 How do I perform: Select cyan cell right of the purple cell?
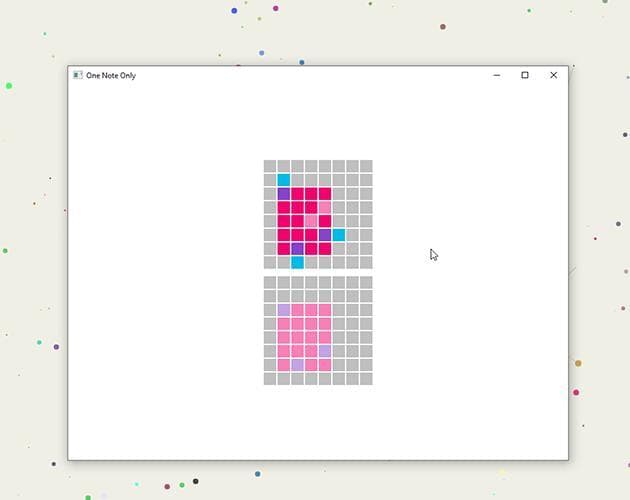click(339, 235)
